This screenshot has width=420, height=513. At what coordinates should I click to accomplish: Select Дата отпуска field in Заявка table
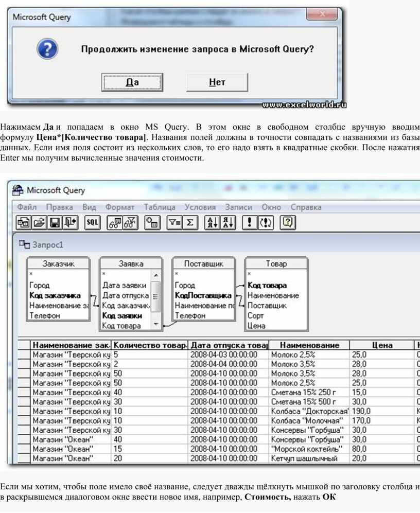[x=126, y=295]
